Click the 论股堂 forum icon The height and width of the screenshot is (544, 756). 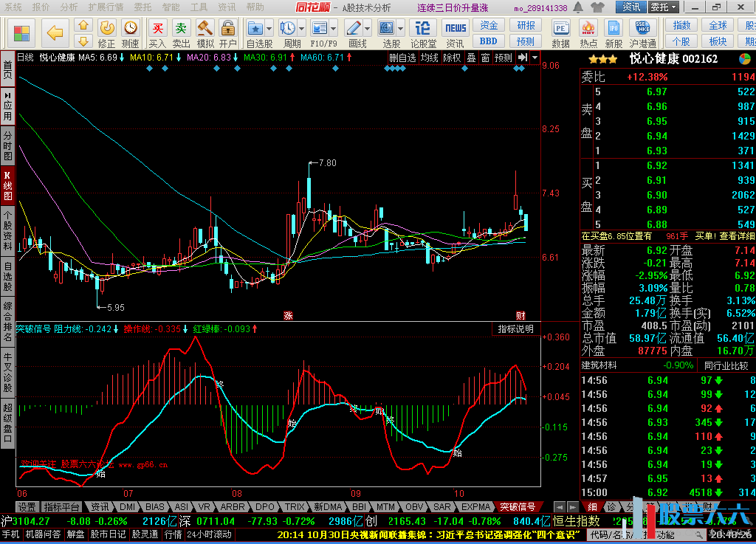[423, 30]
